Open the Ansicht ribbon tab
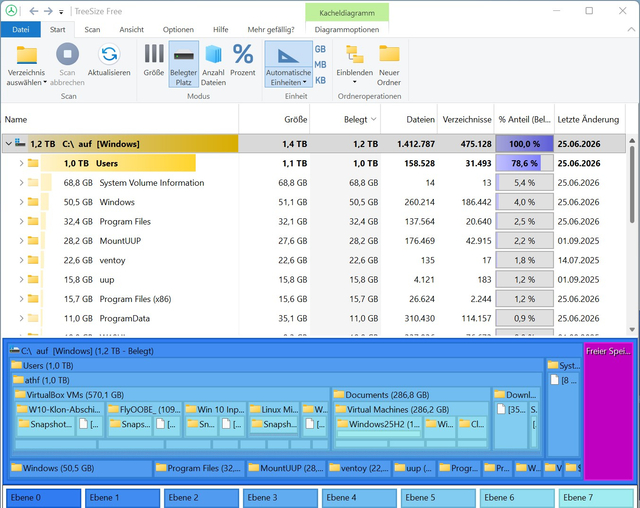Screen dimensions: 640x508 131,29
